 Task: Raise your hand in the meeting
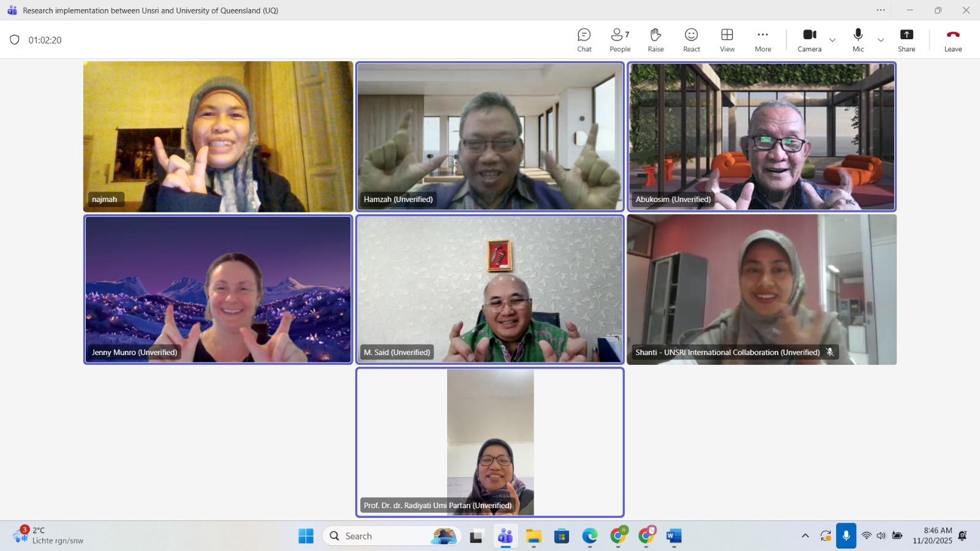tap(655, 40)
